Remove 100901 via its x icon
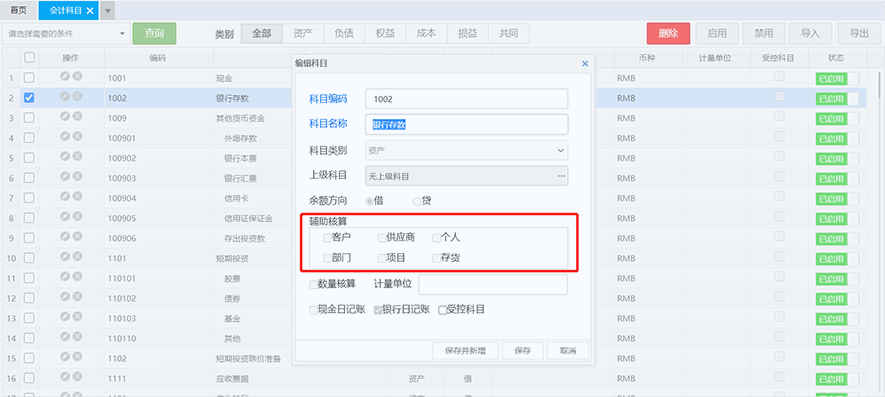 (x=77, y=136)
